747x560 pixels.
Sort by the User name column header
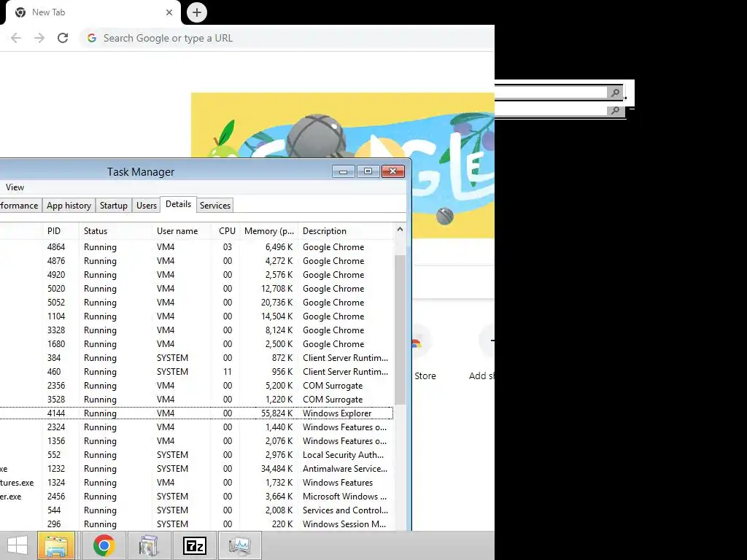(182, 231)
